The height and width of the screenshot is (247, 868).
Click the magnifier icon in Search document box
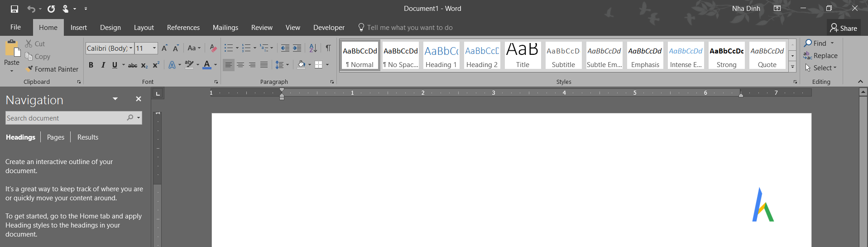point(130,118)
